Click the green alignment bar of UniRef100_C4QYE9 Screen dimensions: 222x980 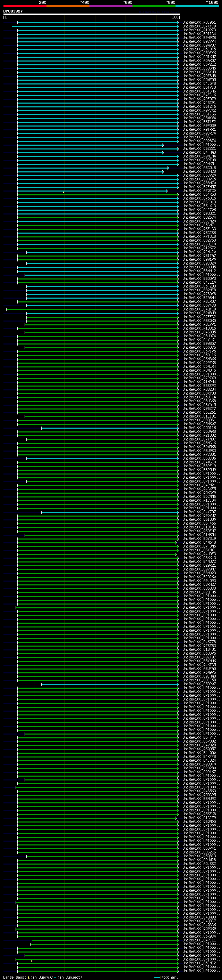coord(92,309)
